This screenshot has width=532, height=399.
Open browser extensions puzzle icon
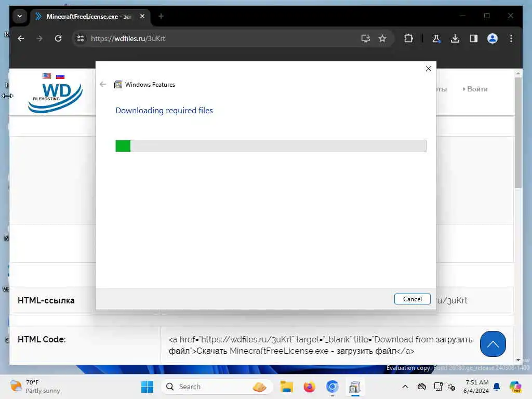coord(408,38)
